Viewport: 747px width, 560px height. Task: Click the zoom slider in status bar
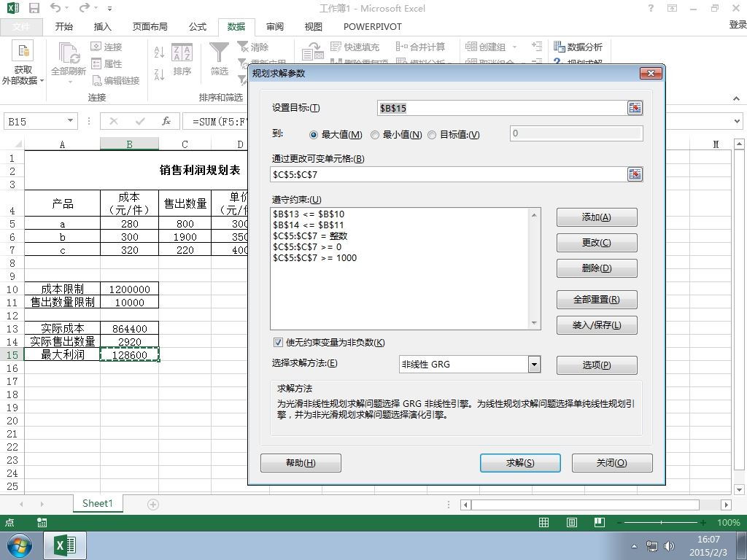661,522
